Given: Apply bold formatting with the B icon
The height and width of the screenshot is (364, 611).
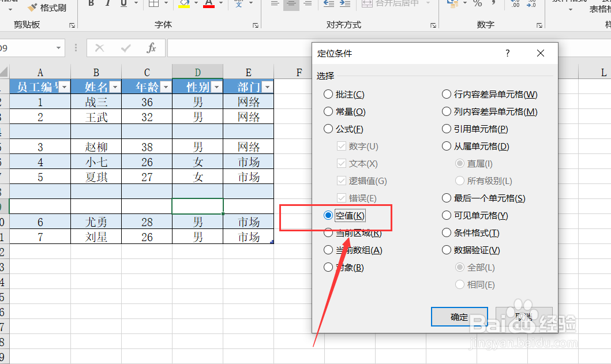Looking at the screenshot, I should pos(91,4).
